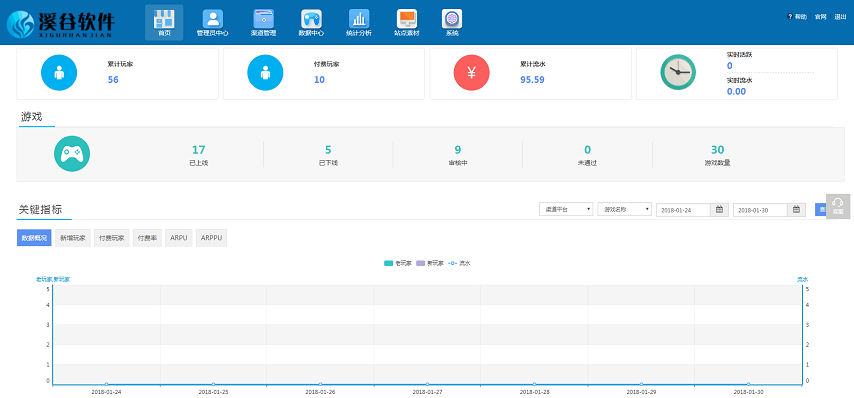Screen dimensions: 854x398
Task: Open the 首页 home nav icon
Action: pyautogui.click(x=164, y=22)
